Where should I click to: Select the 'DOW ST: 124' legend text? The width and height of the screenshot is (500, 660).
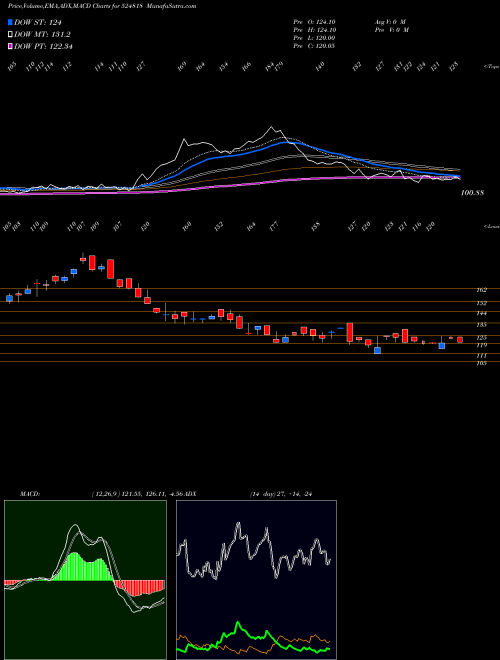(37, 22)
